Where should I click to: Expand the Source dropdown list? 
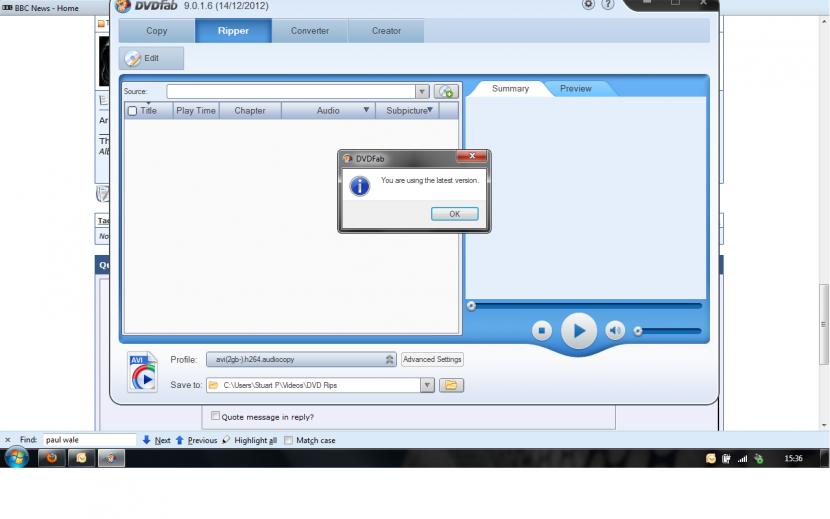point(422,91)
